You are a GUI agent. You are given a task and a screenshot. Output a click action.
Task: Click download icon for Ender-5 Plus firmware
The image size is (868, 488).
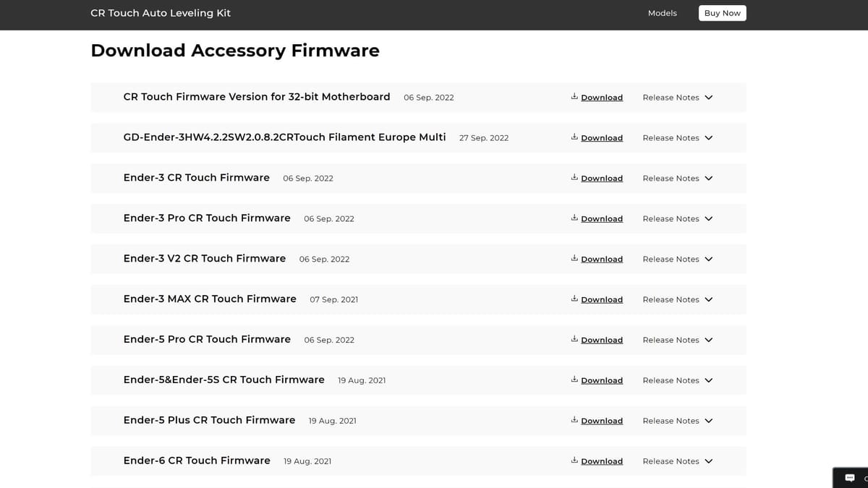[574, 419]
